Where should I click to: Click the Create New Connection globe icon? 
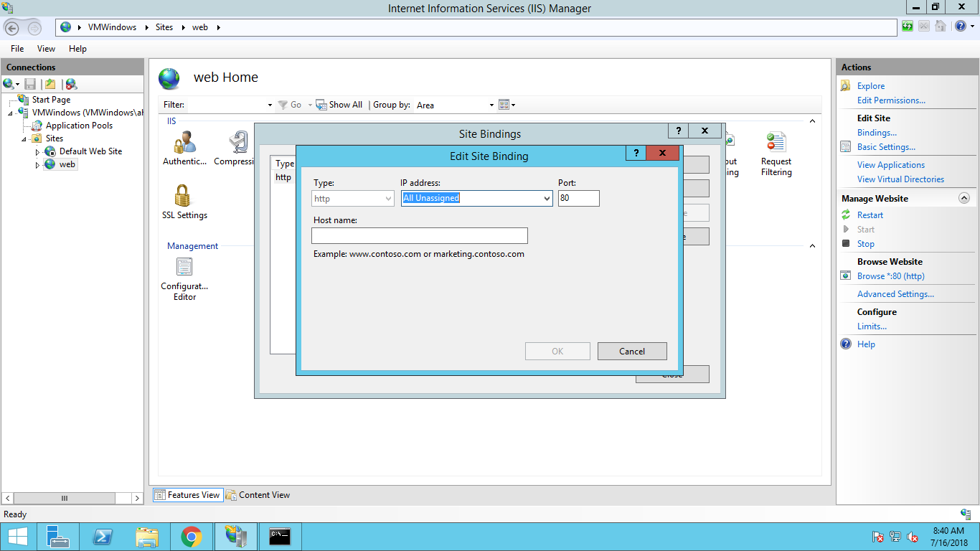(x=8, y=84)
